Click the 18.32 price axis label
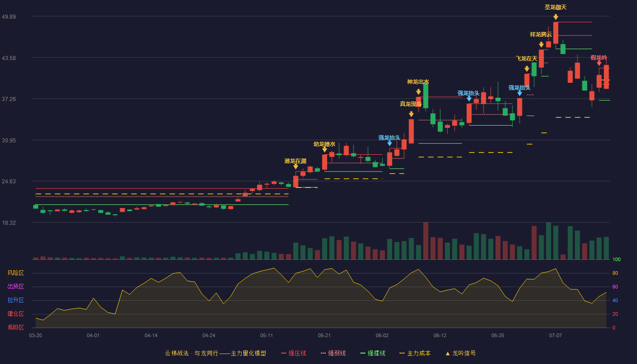The height and width of the screenshot is (364, 637). [x=9, y=223]
